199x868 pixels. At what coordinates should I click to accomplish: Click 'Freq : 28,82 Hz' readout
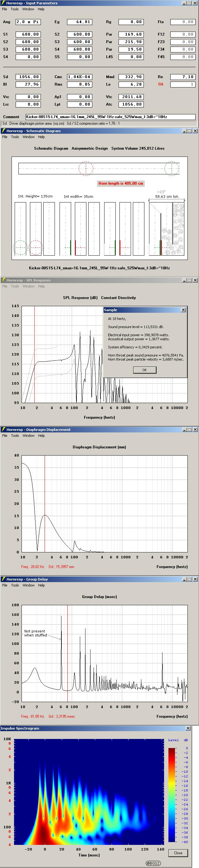tap(33, 567)
